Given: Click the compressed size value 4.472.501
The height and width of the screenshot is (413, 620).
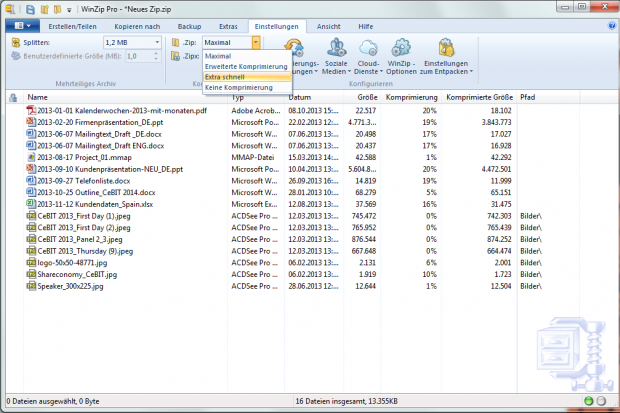Looking at the screenshot, I should coord(496,169).
